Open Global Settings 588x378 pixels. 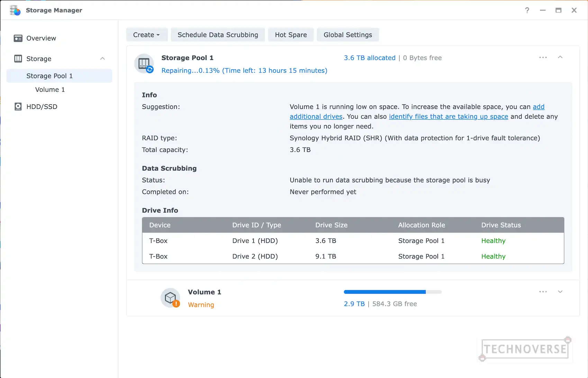(348, 35)
